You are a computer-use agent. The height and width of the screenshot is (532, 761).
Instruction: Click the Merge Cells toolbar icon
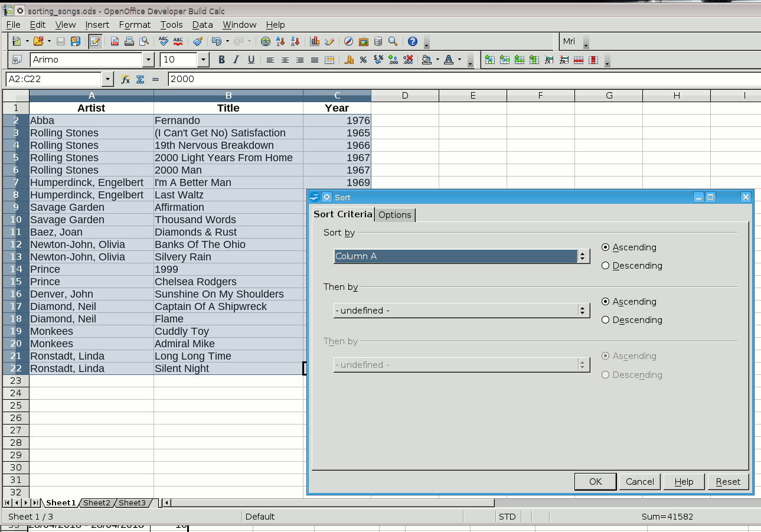(x=329, y=60)
